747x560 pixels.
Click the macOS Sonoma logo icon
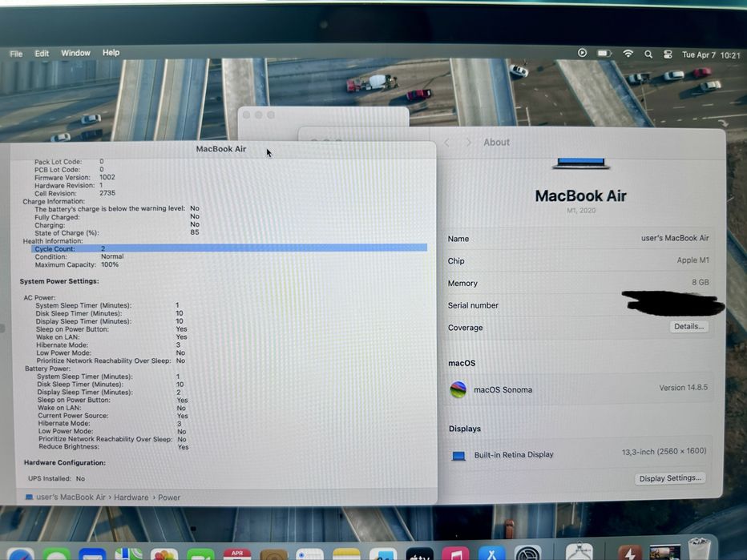tap(458, 389)
